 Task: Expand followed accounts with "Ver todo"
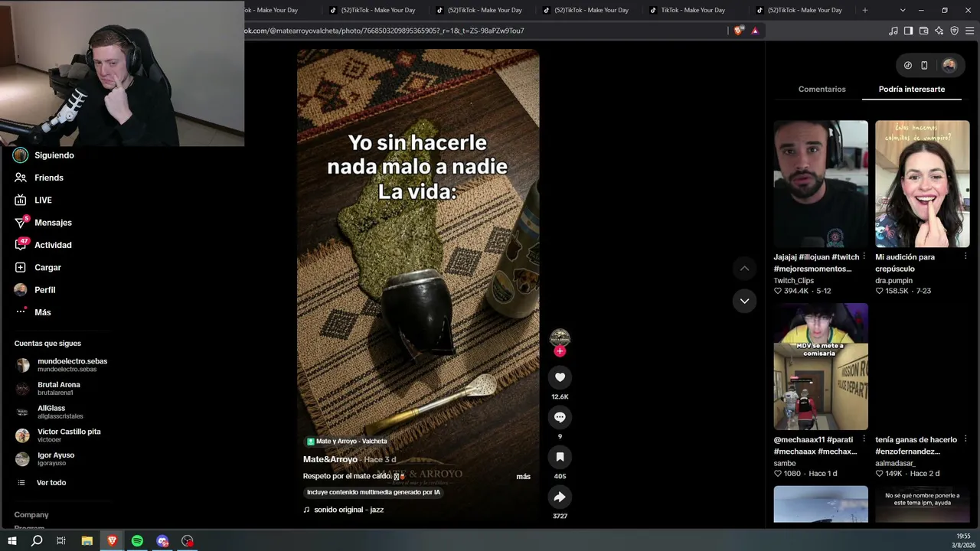(51, 483)
